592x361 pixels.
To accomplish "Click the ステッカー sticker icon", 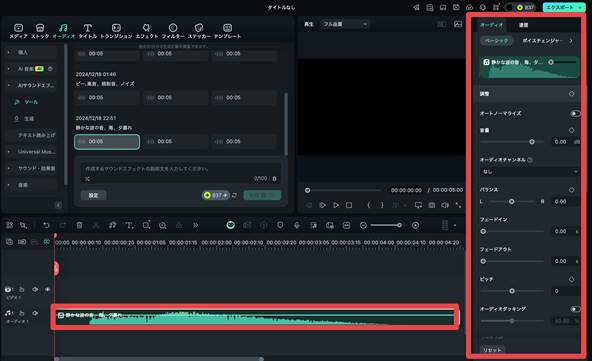I will [x=199, y=28].
